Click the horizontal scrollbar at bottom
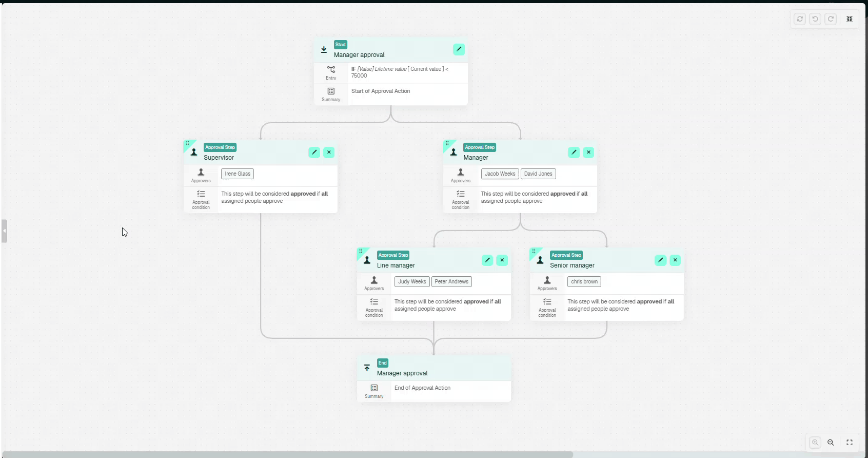The height and width of the screenshot is (458, 868). 287,454
